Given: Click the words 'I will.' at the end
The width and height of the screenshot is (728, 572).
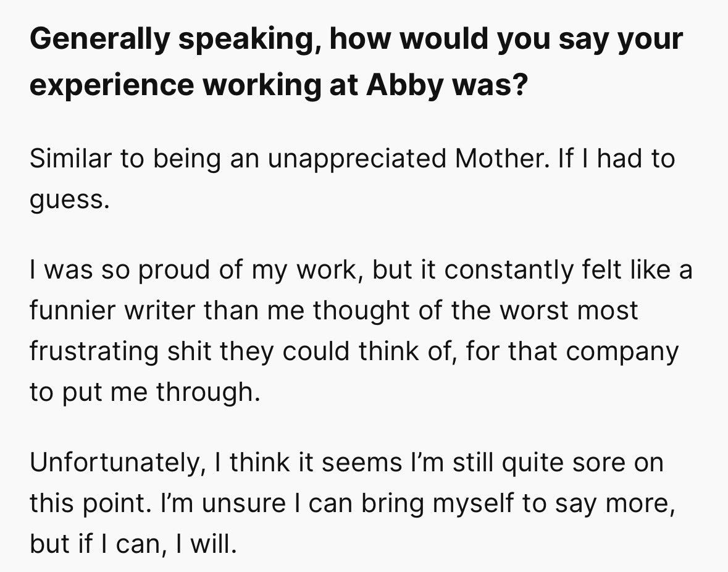Looking at the screenshot, I should (207, 544).
